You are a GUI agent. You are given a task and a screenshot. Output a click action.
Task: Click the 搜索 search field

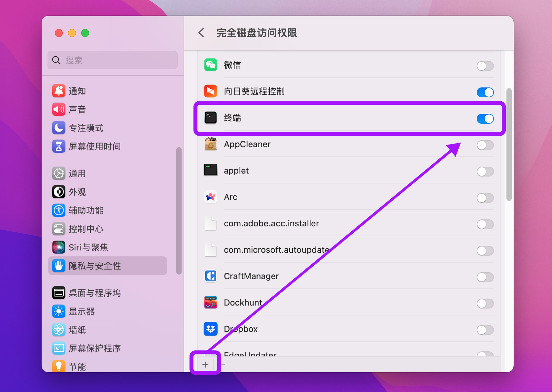pyautogui.click(x=113, y=60)
